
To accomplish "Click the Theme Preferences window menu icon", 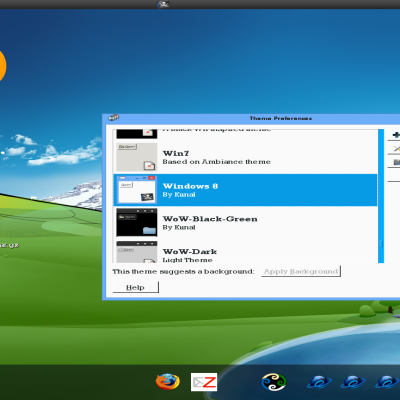I will tap(113, 118).
